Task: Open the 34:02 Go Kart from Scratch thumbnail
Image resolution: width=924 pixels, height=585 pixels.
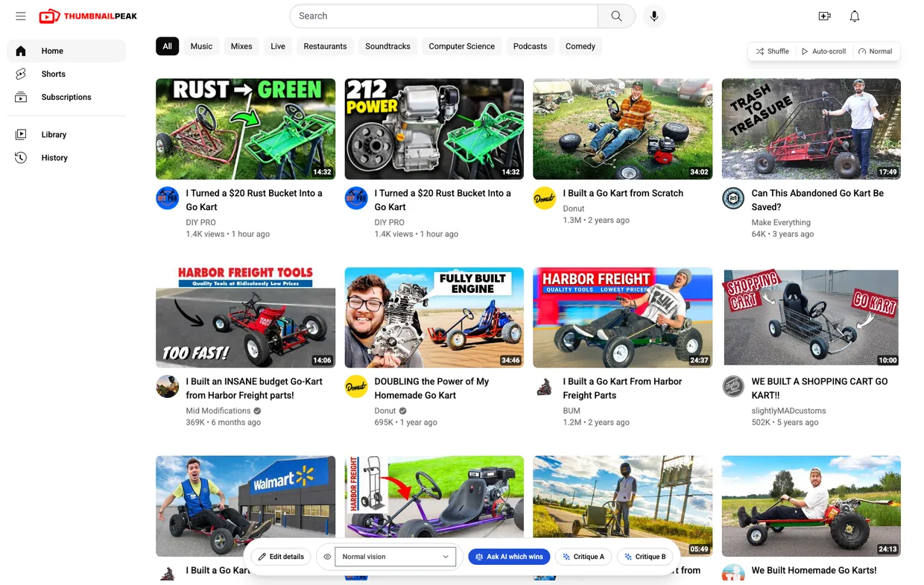Action: tap(622, 129)
